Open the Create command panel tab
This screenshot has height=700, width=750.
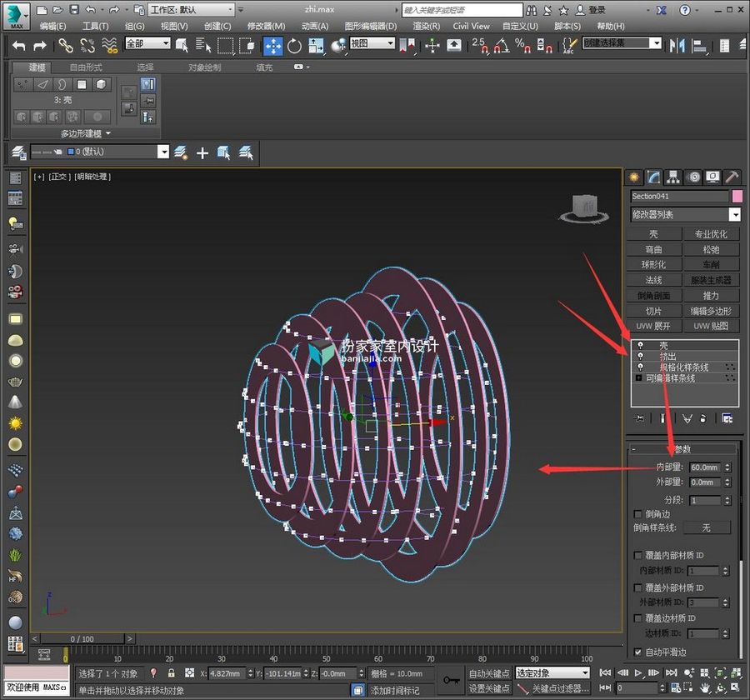(634, 177)
